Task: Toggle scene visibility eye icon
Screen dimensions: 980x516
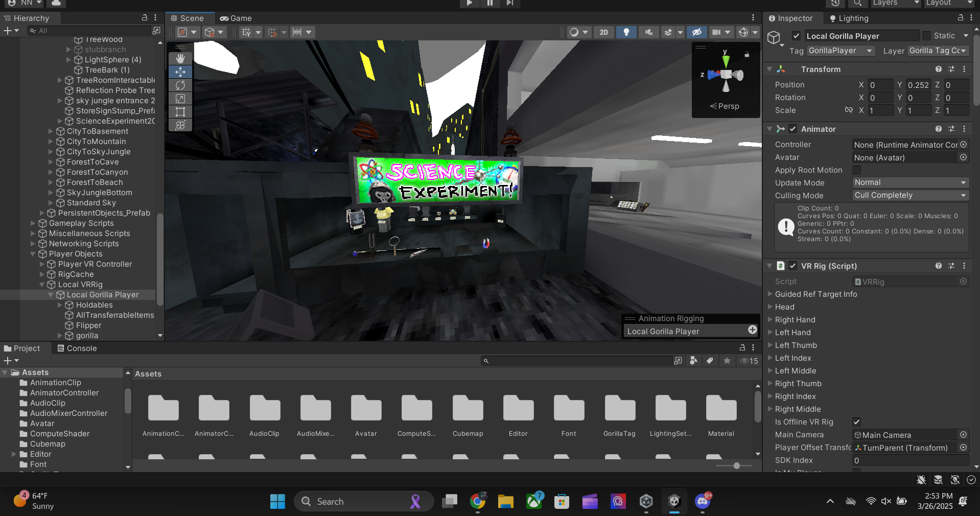Action: (x=696, y=32)
